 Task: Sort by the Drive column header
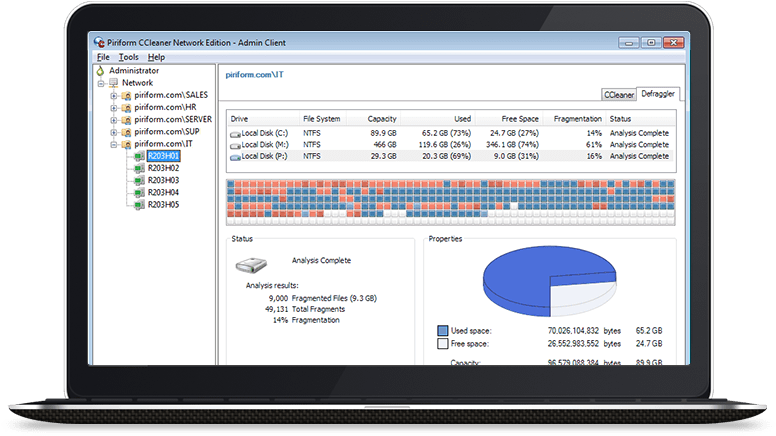click(x=263, y=119)
